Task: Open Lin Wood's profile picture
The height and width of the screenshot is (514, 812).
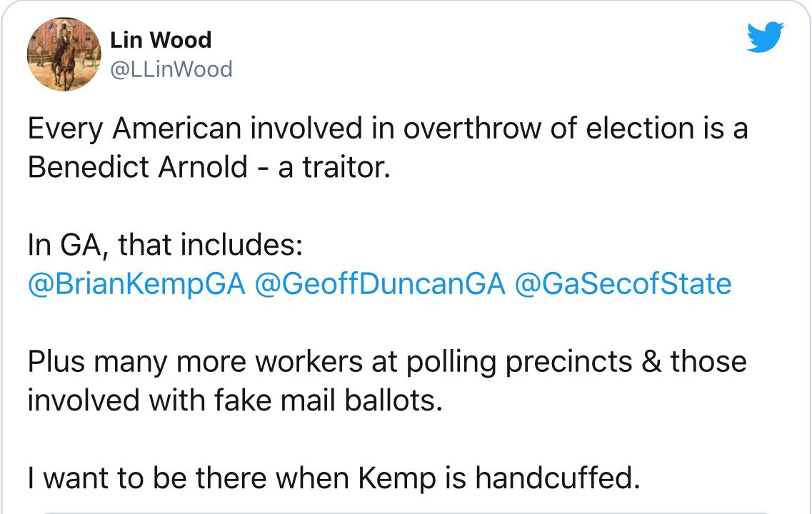Action: (64, 54)
